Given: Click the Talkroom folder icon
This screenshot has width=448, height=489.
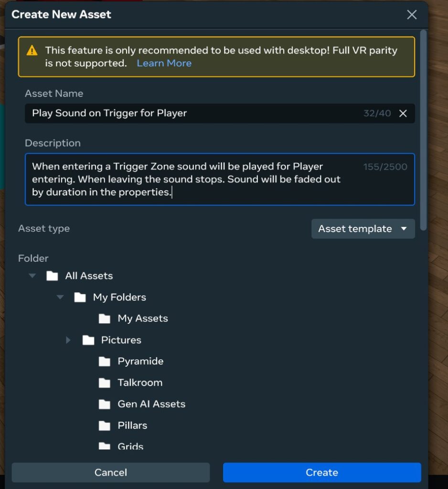Looking at the screenshot, I should tap(105, 383).
